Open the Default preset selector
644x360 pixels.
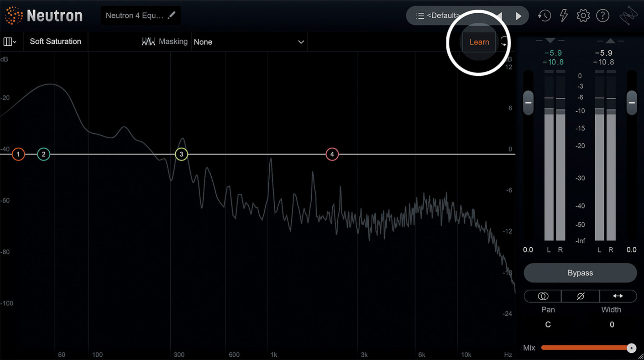(x=443, y=15)
